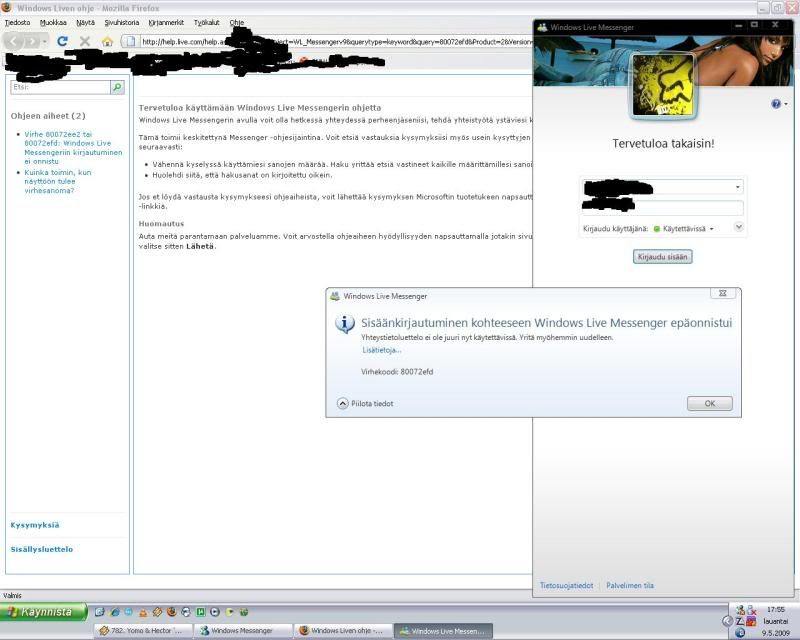Open the Lisätietoja link in dialog
Image resolution: width=800 pixels, height=640 pixels.
click(382, 350)
